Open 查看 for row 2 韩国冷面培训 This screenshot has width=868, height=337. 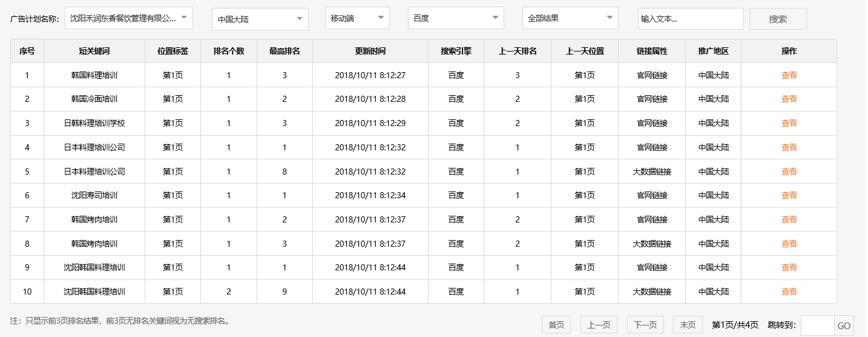coord(789,99)
